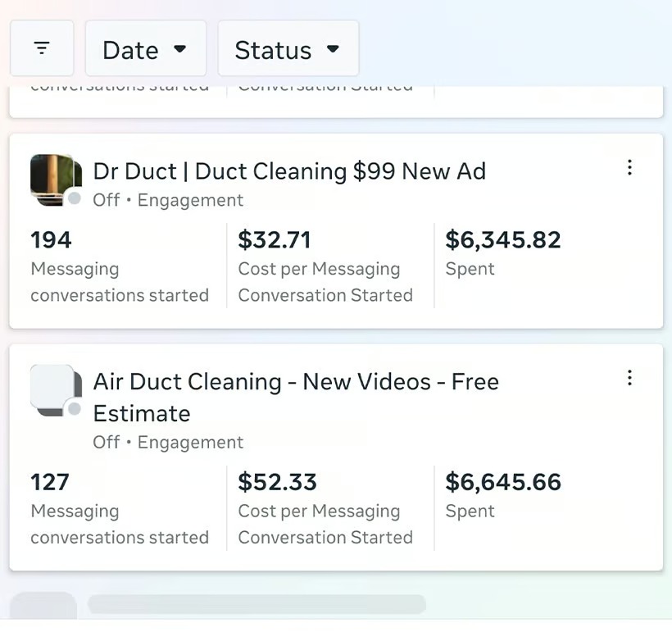
Task: Select the 194 messaging conversations metric
Action: [x=51, y=240]
